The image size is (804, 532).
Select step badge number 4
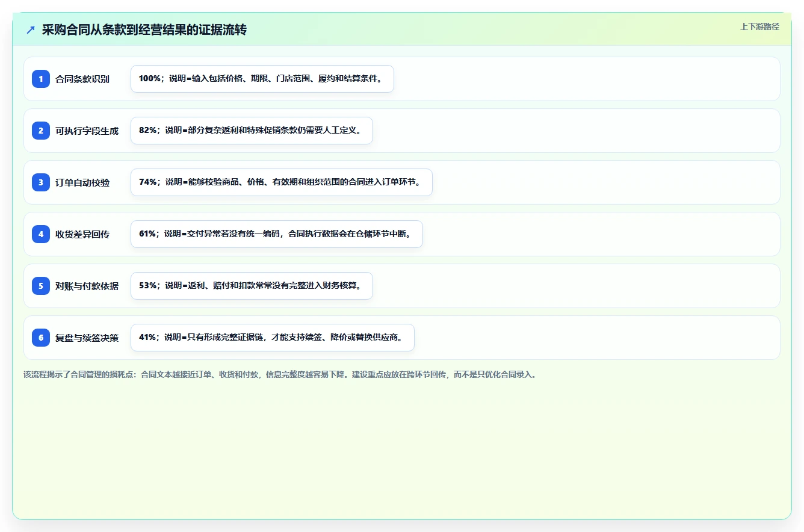41,234
